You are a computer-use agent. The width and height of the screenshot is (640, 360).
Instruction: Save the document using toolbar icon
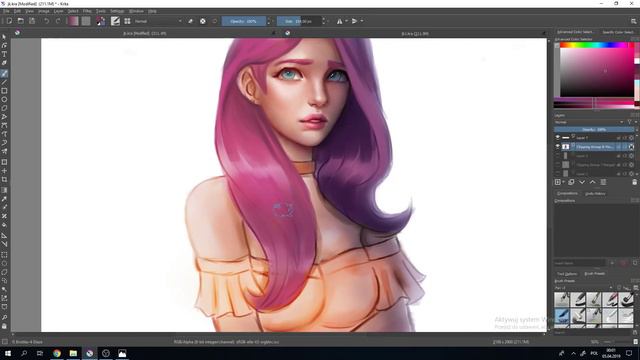coord(32,21)
